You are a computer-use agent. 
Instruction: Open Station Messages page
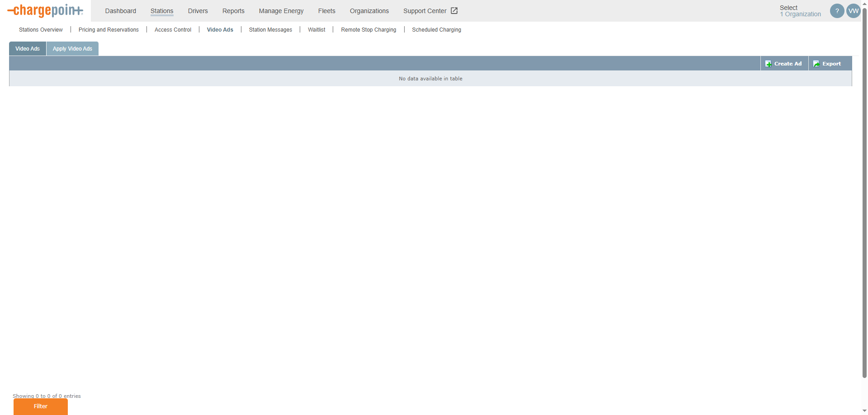270,30
